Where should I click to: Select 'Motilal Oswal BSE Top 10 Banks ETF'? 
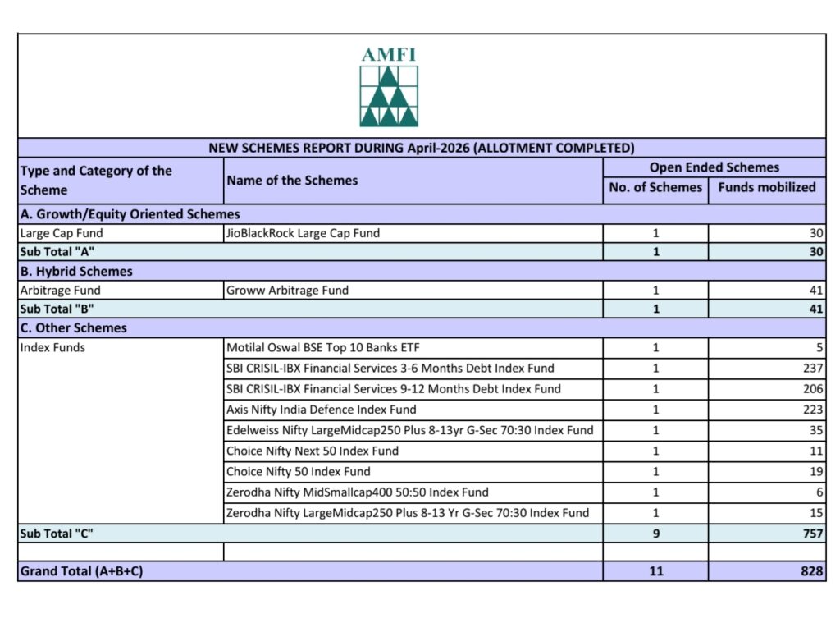[323, 347]
